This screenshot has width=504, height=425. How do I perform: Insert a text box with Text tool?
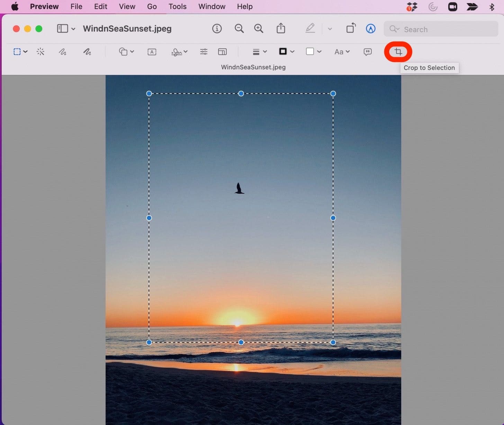coord(152,52)
